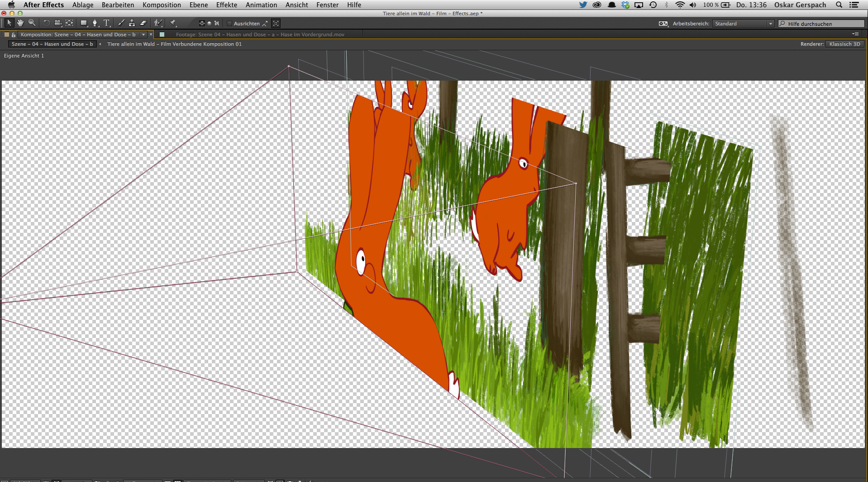Click the snap bounding-box icon in toolbar

tap(276, 23)
